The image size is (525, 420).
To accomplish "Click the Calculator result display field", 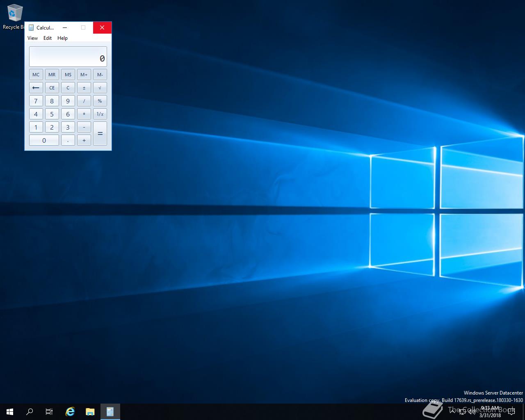I will [68, 57].
